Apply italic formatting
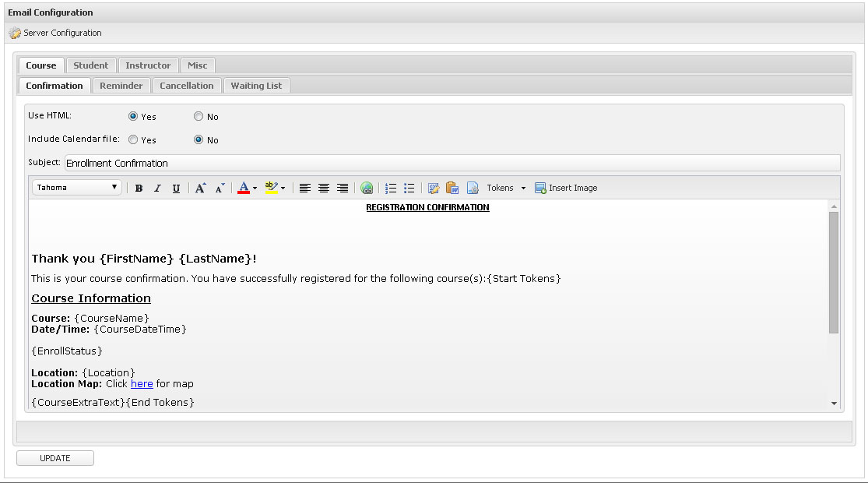The width and height of the screenshot is (868, 483). point(157,189)
